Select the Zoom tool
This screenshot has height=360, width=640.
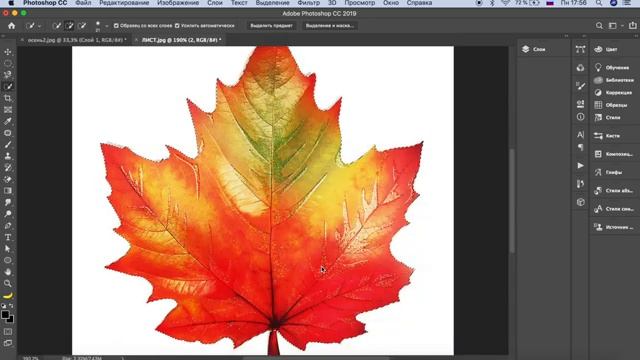8,283
